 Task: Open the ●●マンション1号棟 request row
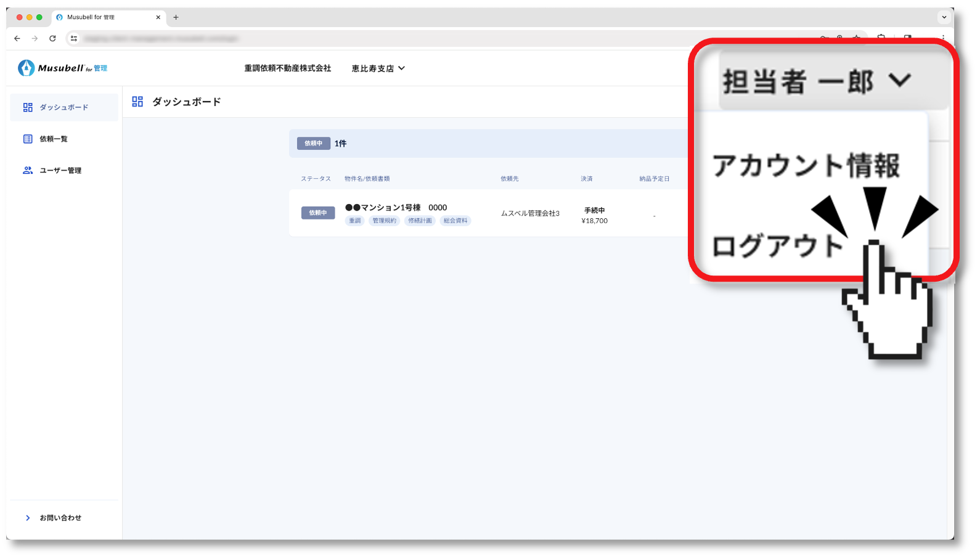396,208
